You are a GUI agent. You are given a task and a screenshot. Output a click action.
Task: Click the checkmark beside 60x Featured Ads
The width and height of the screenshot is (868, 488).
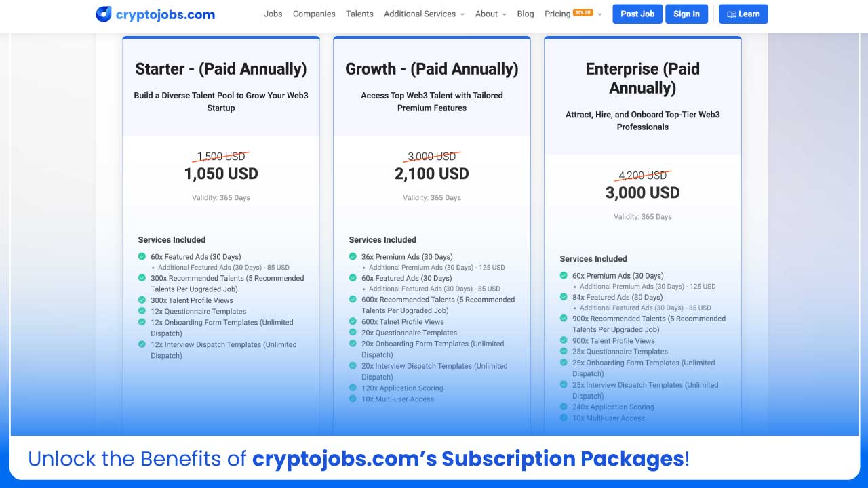[142, 257]
